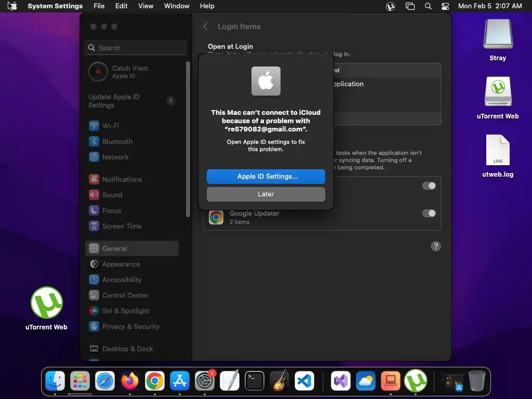The image size is (532, 399).
Task: Open the Edit menu
Action: 121,6
